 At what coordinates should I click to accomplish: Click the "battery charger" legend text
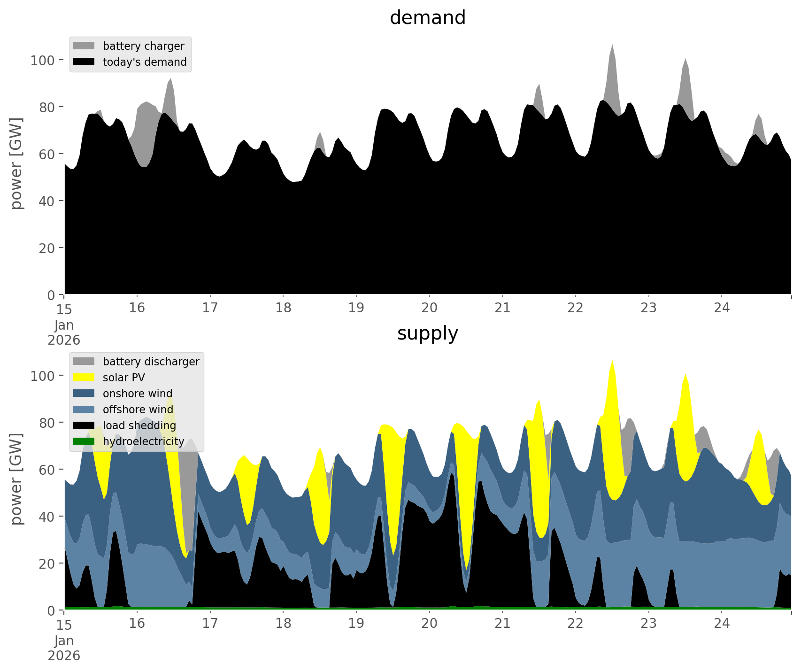143,46
